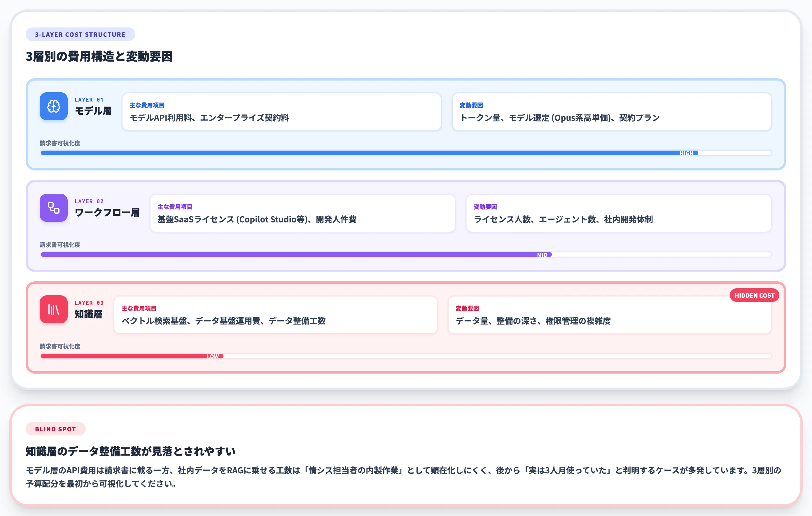Click the BLIND SPOT pill label
Viewport: 812px width, 516px height.
[56, 429]
